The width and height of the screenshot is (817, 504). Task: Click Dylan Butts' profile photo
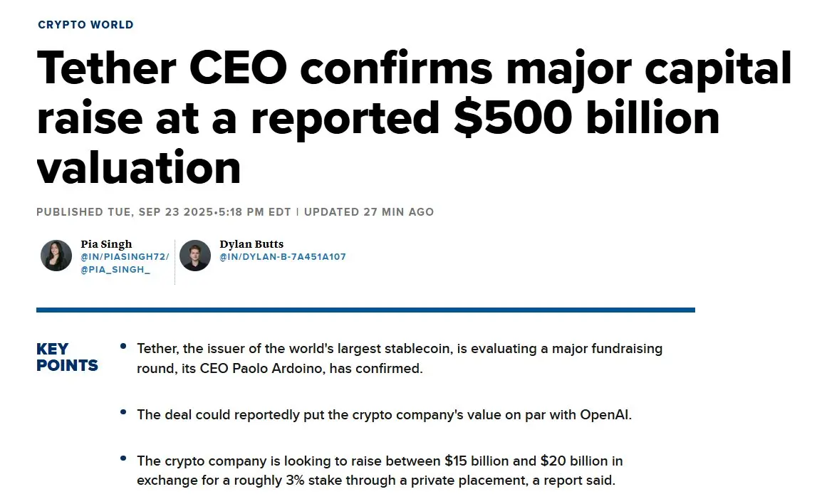(195, 256)
